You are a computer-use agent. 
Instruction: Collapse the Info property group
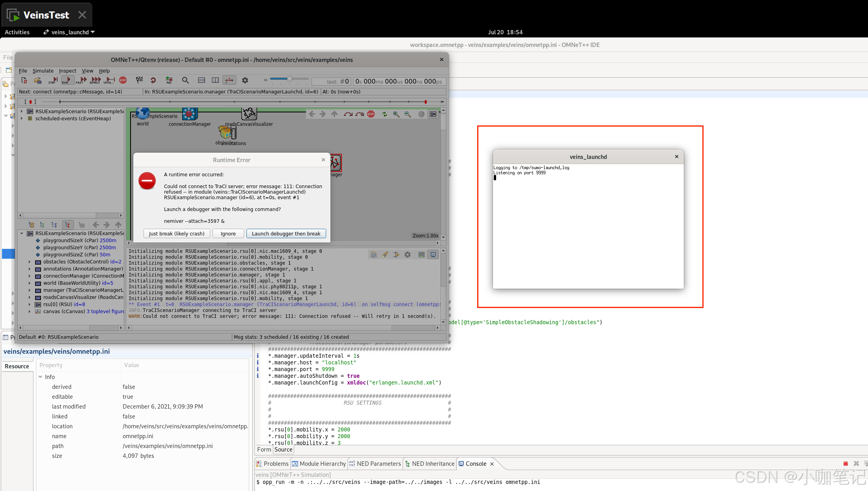pos(40,377)
